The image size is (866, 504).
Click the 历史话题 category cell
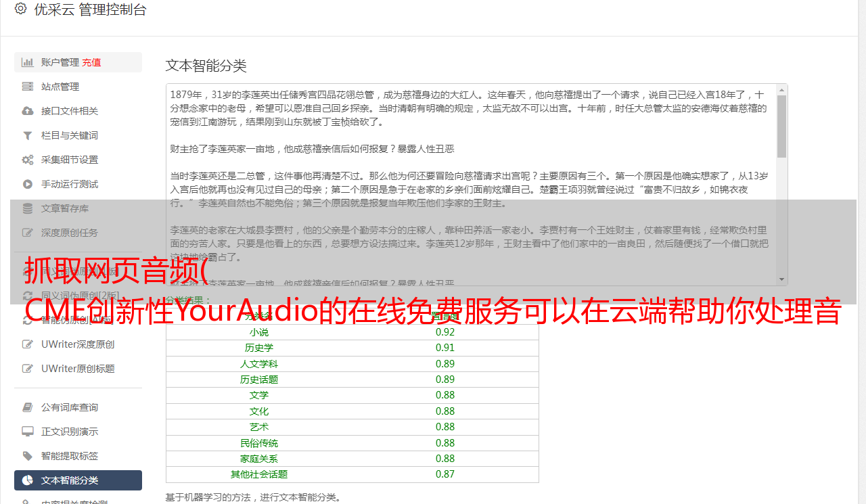(259, 380)
